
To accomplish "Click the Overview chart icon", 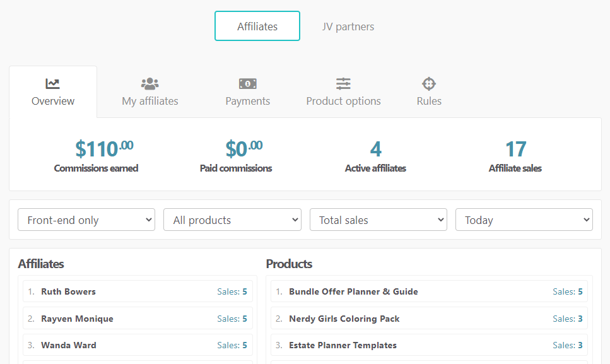I will point(52,84).
